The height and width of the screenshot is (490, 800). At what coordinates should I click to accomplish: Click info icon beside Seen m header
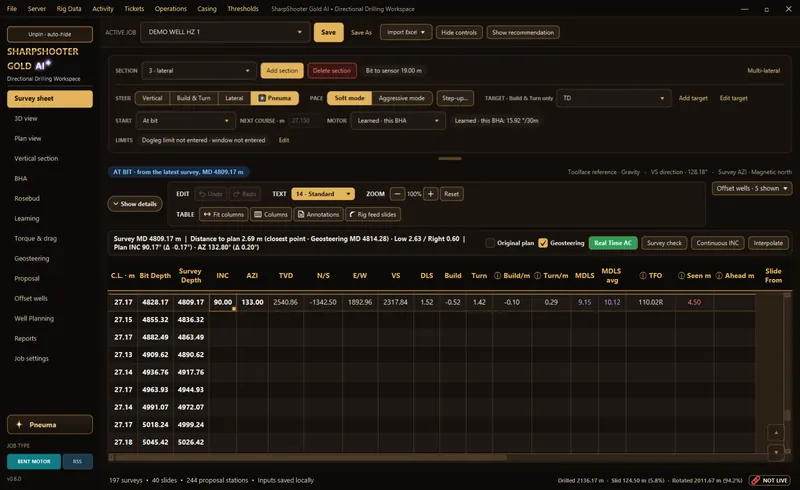tap(681, 276)
